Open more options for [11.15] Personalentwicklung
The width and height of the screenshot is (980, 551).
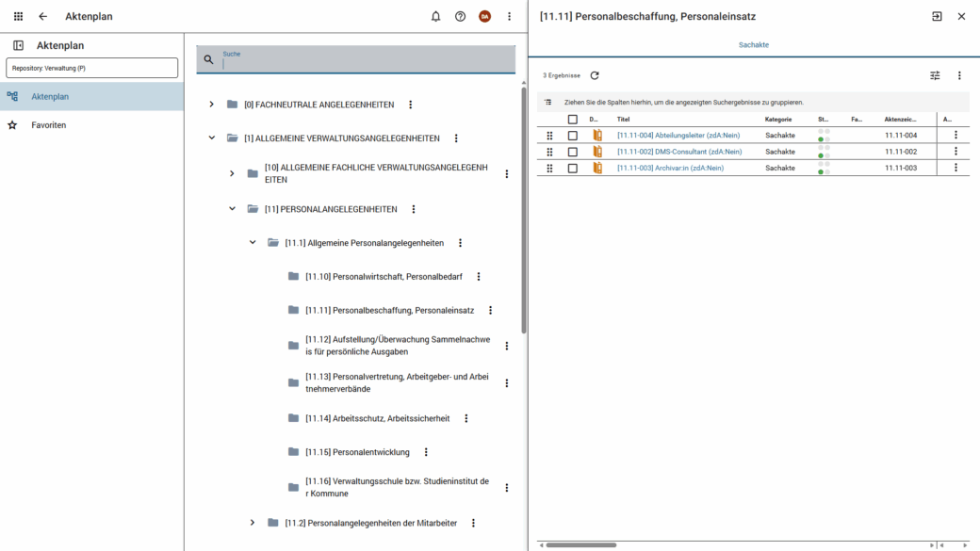pyautogui.click(x=426, y=452)
